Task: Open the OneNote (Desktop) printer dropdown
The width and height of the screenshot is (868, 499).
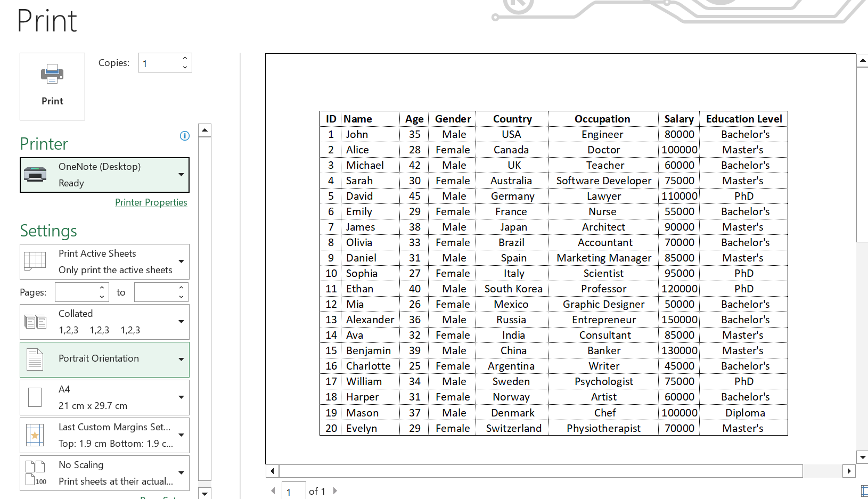Action: pyautogui.click(x=104, y=175)
